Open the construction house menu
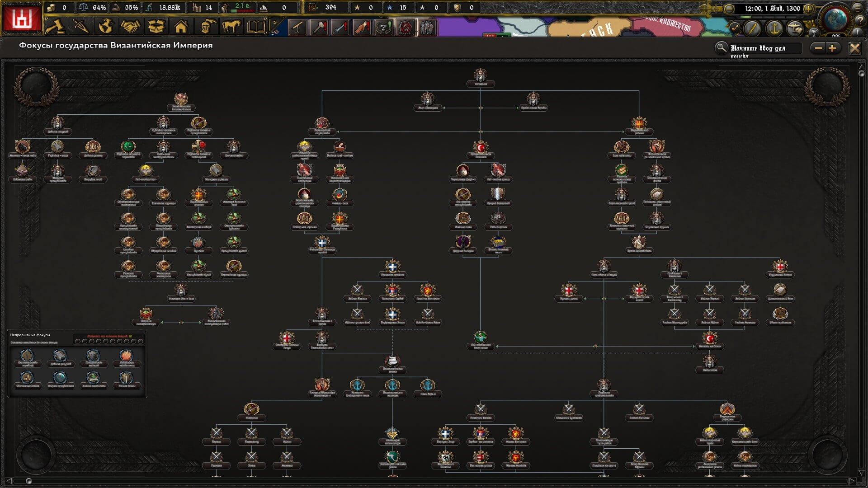 coord(181,27)
